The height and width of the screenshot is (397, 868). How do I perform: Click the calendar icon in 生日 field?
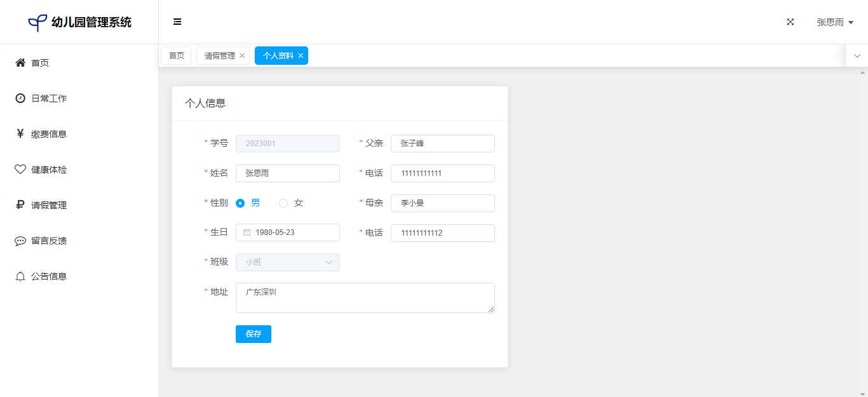click(x=247, y=232)
